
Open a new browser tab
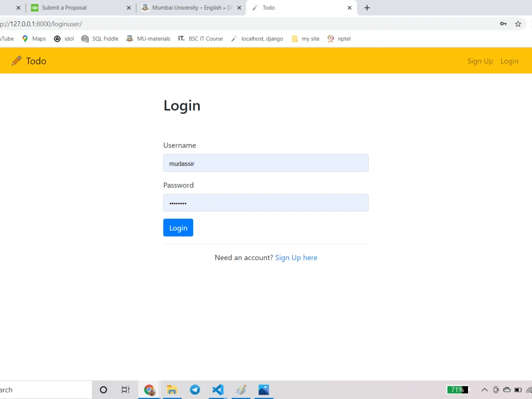[x=367, y=8]
